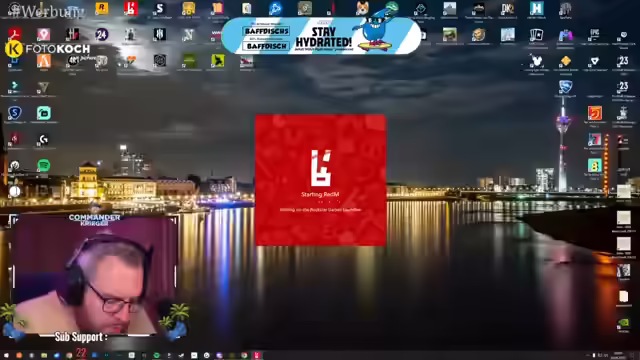Open the yellow diamond desktop icon
The image size is (640, 360).
(x=565, y=60)
